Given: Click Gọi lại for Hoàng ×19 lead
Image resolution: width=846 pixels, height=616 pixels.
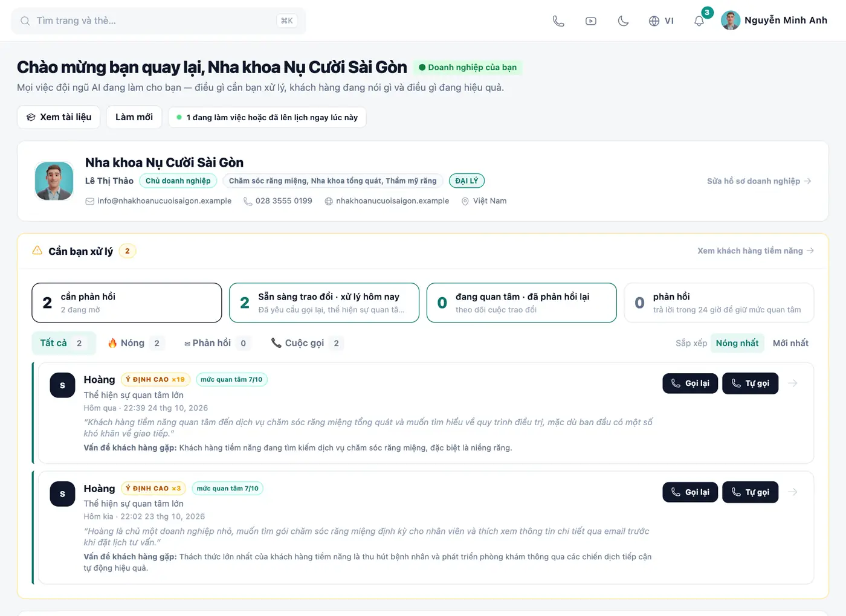Looking at the screenshot, I should [x=690, y=383].
